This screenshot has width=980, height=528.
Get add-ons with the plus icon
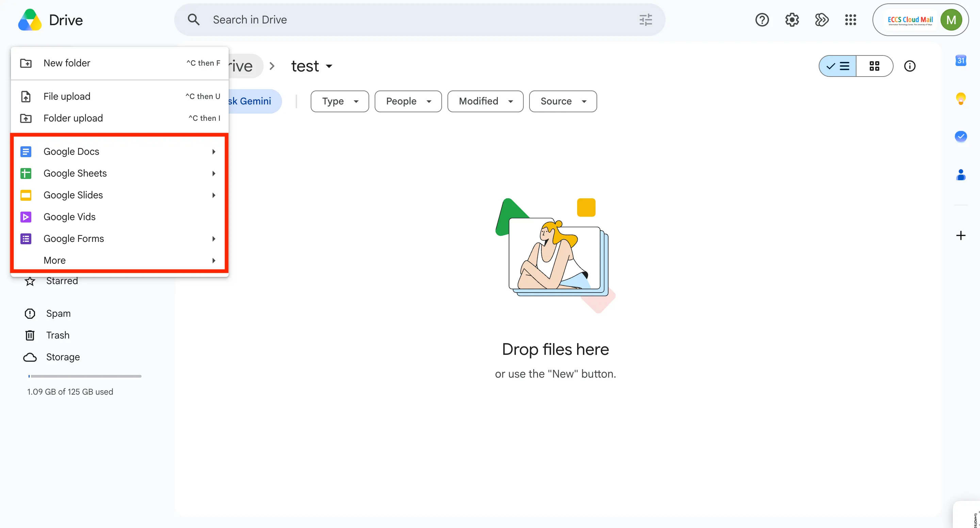pyautogui.click(x=961, y=235)
